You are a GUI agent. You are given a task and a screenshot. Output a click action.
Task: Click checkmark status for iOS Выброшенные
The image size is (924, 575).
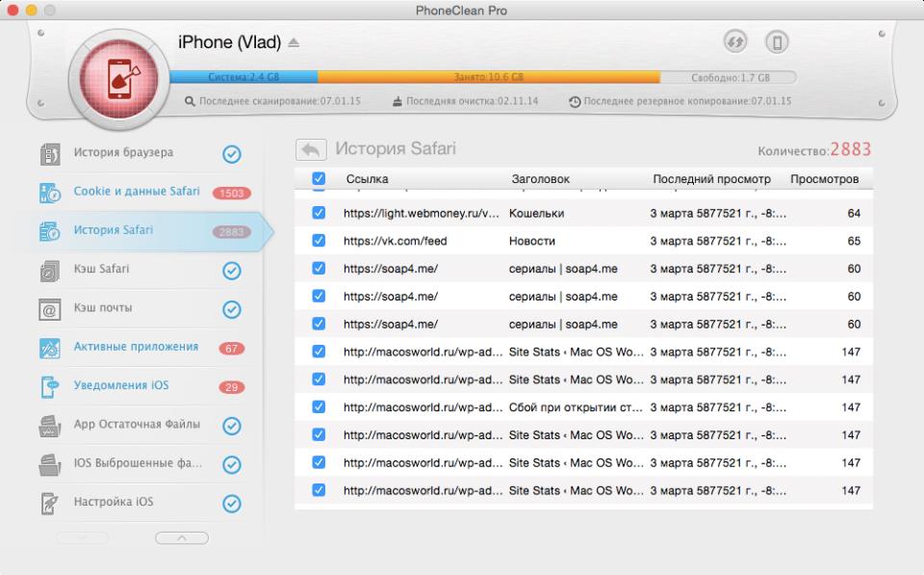point(232,464)
